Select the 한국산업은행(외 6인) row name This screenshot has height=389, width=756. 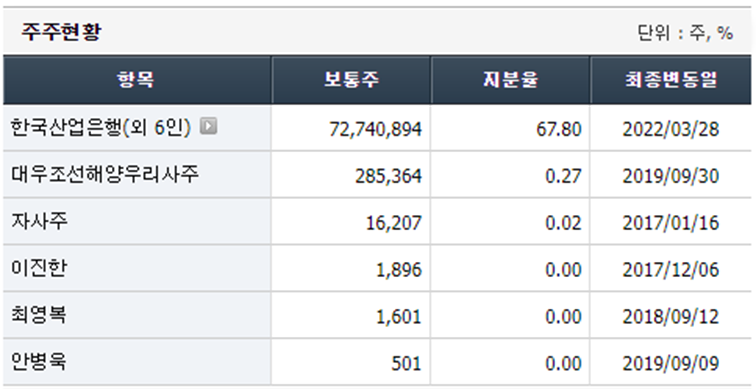click(x=101, y=127)
